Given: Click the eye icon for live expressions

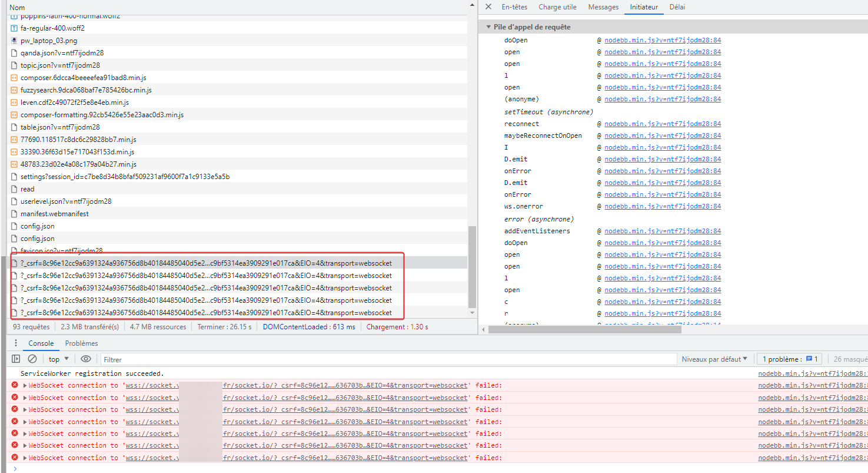Looking at the screenshot, I should (x=86, y=359).
